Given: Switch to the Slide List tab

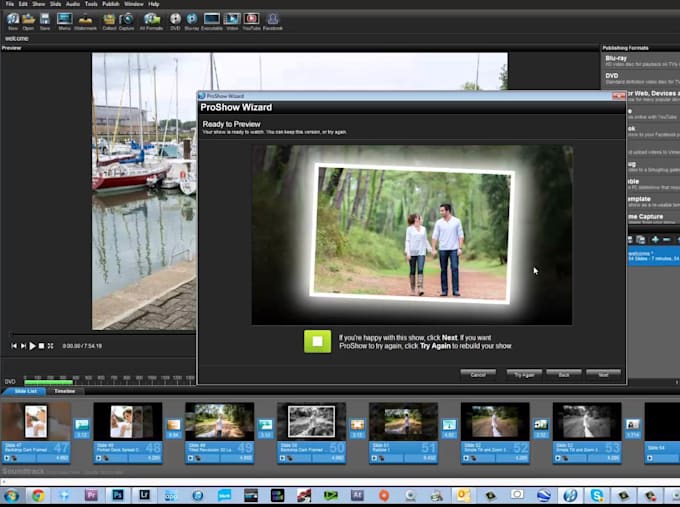Looking at the screenshot, I should (x=25, y=391).
